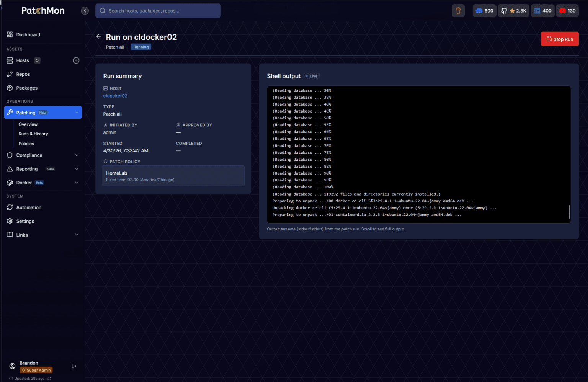This screenshot has height=382, width=588.
Task: Click the Links book icon
Action: [10, 235]
